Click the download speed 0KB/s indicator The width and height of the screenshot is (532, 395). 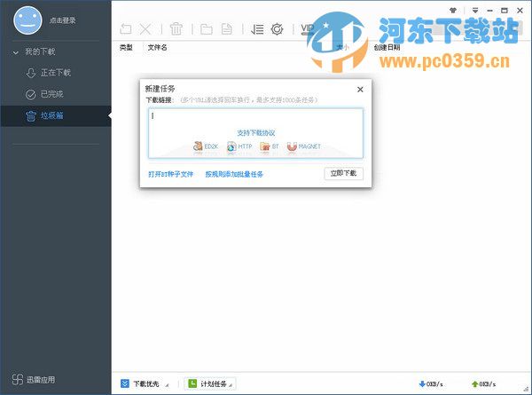click(x=431, y=383)
